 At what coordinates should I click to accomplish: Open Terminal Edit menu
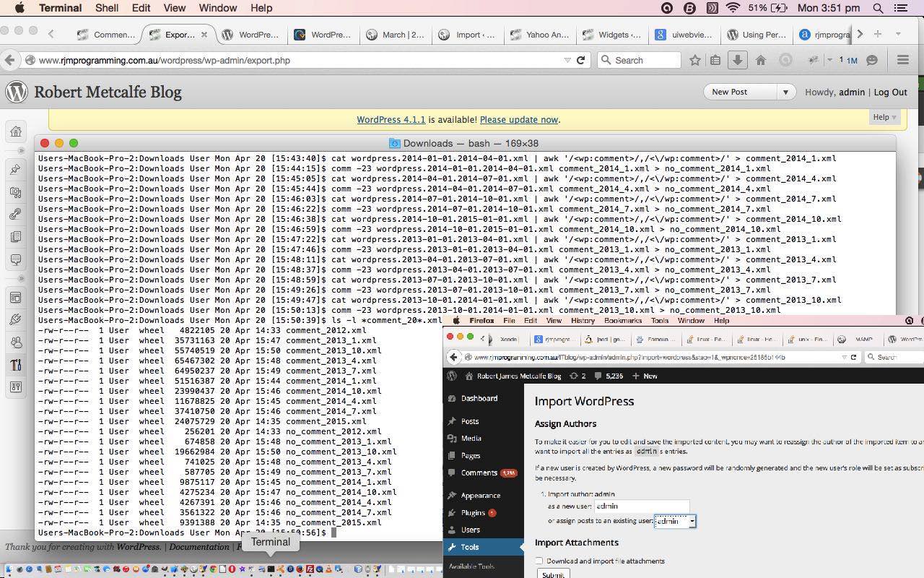coord(141,8)
